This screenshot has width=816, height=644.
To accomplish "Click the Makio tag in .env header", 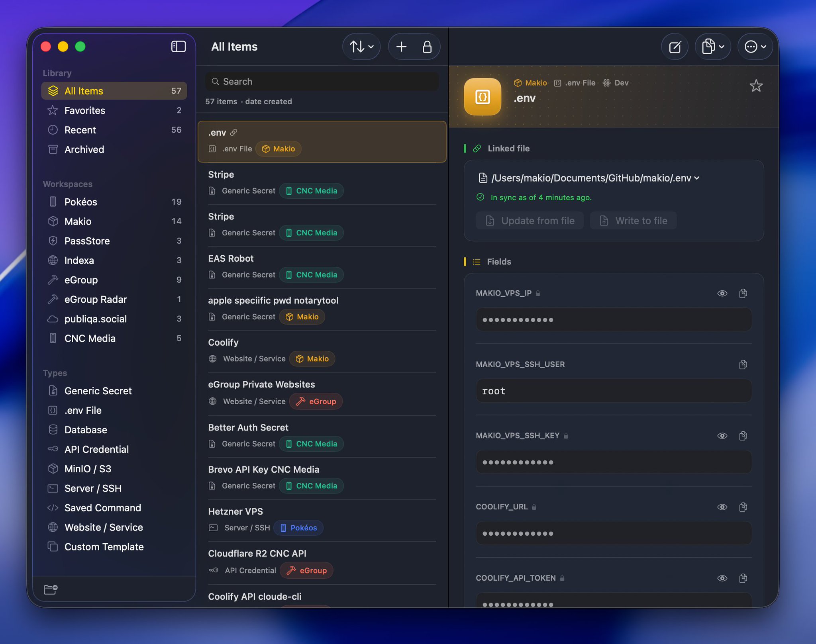I will pos(530,83).
